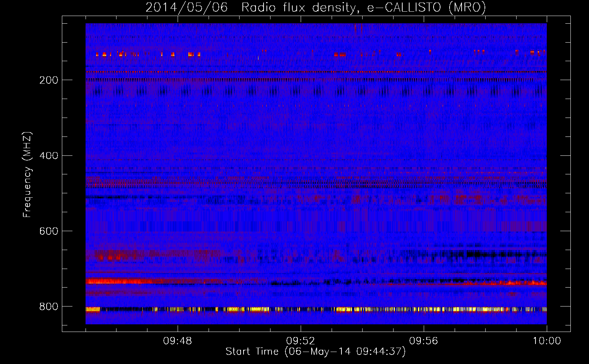This screenshot has height=364, width=589.
Task: Select the Start Time axis label
Action: (316, 352)
